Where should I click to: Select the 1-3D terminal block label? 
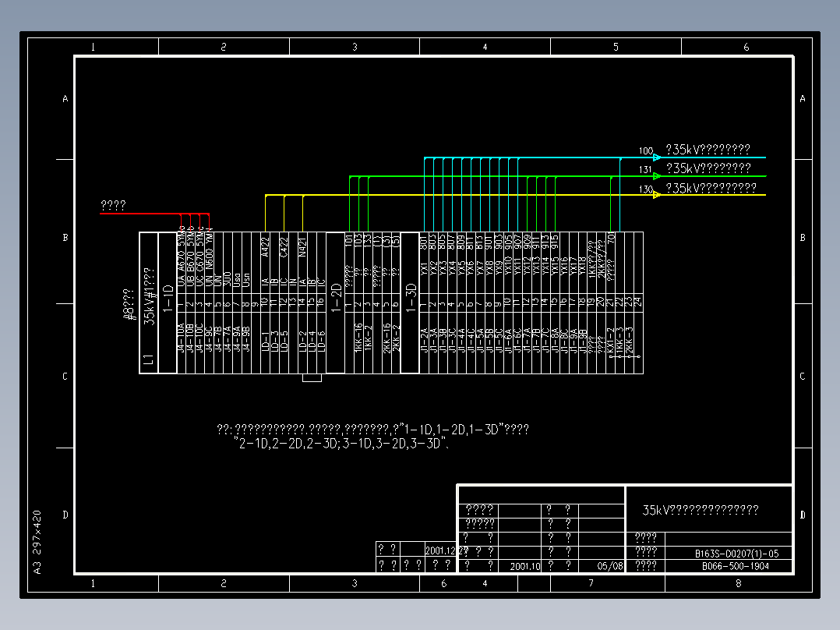click(x=411, y=298)
